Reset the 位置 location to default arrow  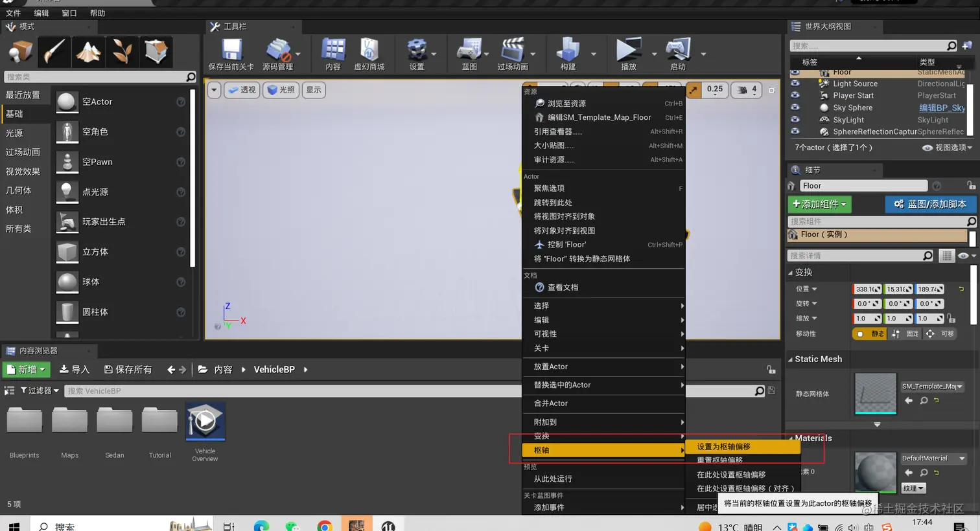[961, 289]
